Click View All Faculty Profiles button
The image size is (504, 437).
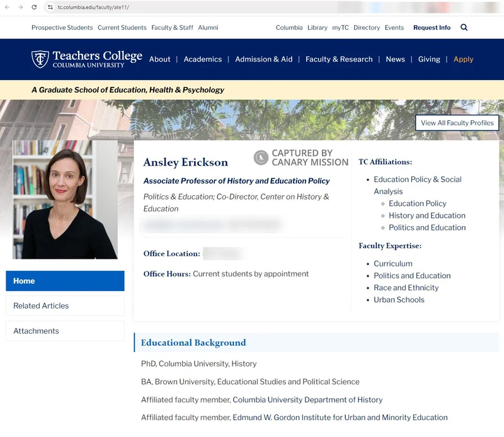point(457,122)
